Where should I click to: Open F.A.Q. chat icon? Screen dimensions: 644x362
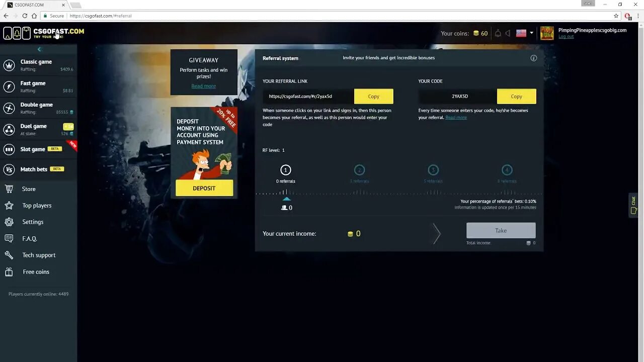click(x=9, y=238)
